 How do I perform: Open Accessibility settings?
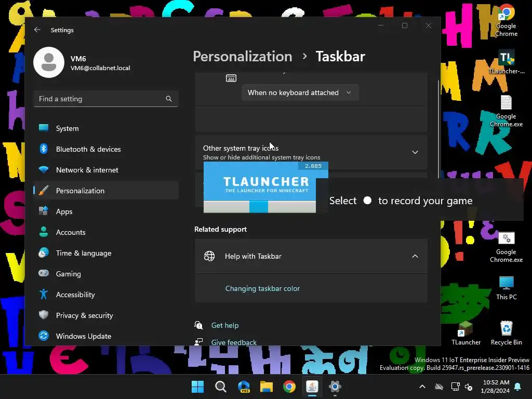[106, 295]
